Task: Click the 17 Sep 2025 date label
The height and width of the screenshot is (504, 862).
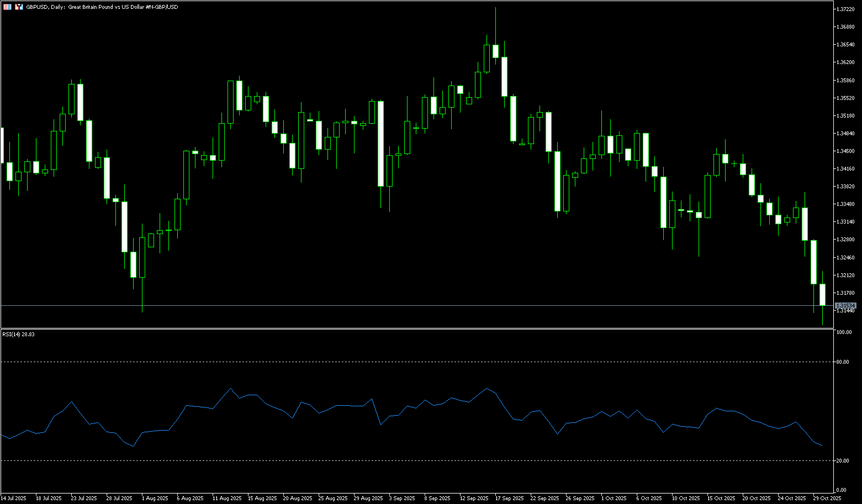Action: [509, 498]
